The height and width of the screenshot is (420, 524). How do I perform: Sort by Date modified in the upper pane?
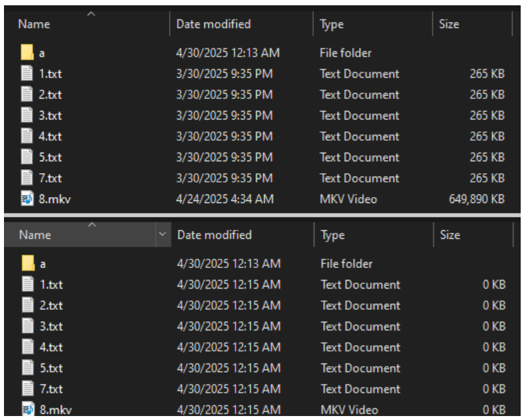click(213, 25)
